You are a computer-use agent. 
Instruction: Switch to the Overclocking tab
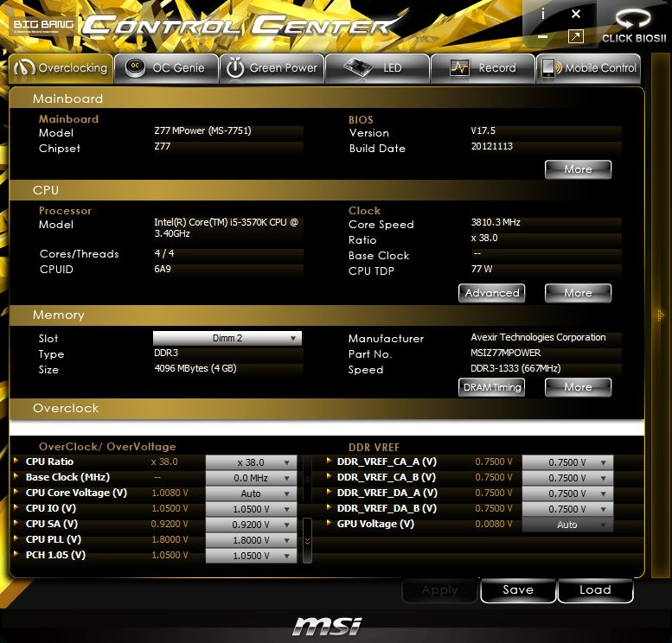(x=61, y=68)
